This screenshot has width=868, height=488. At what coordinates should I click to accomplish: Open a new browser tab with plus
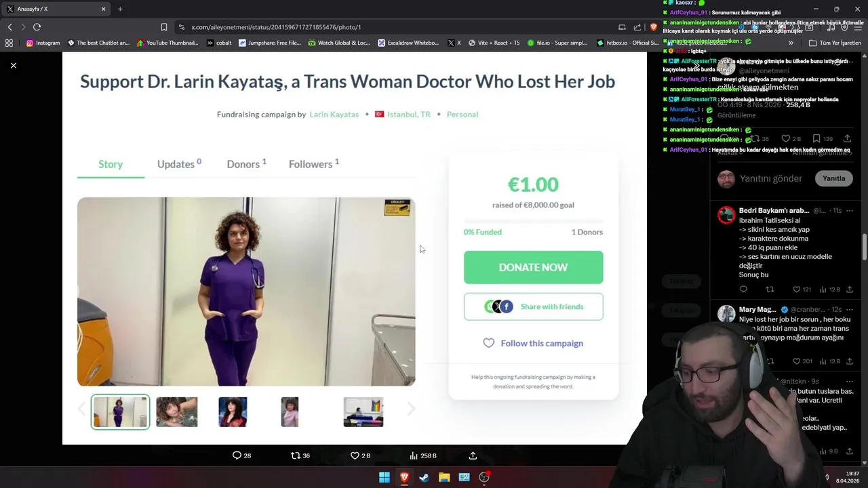pyautogui.click(x=120, y=9)
